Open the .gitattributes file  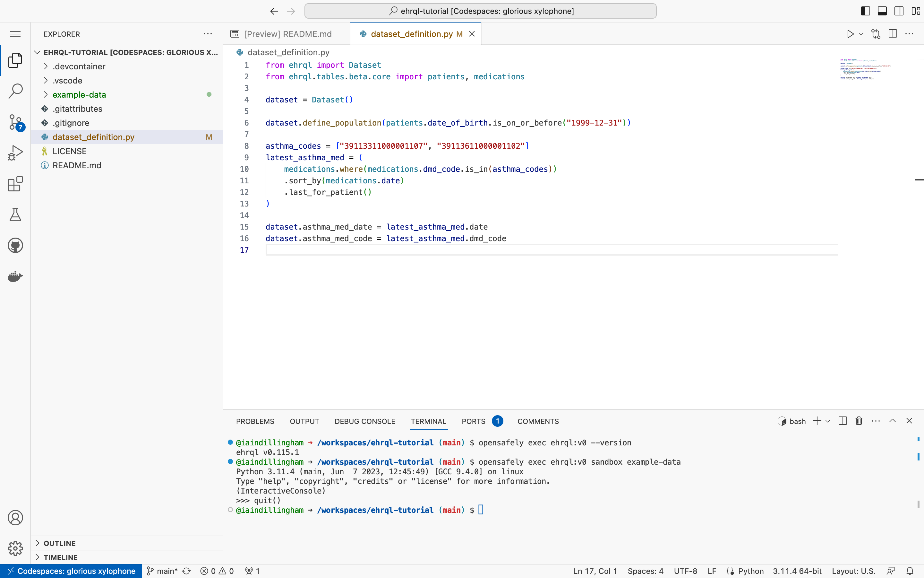pos(126,109)
